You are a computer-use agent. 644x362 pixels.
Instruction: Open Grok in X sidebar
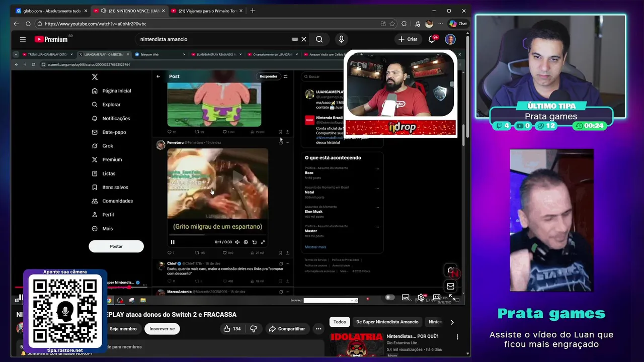102,146
